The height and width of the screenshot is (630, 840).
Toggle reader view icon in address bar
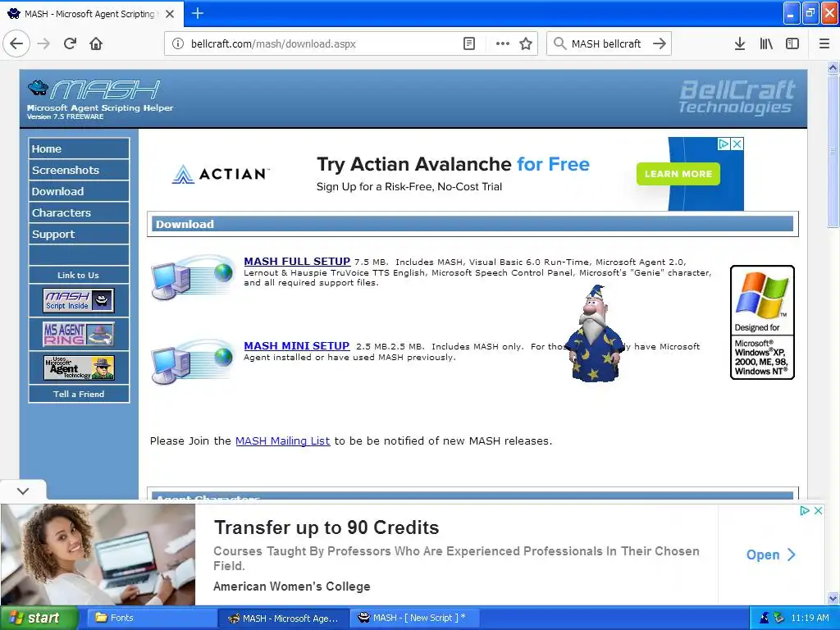(469, 43)
